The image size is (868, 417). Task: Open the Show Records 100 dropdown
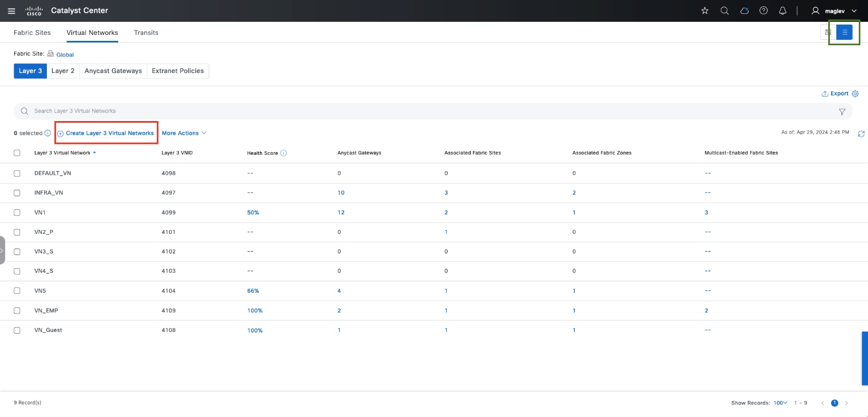780,403
